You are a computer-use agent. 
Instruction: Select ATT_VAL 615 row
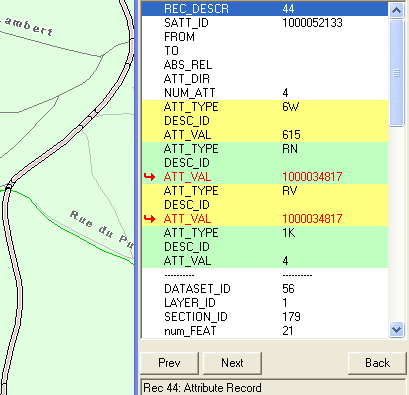pyautogui.click(x=265, y=135)
